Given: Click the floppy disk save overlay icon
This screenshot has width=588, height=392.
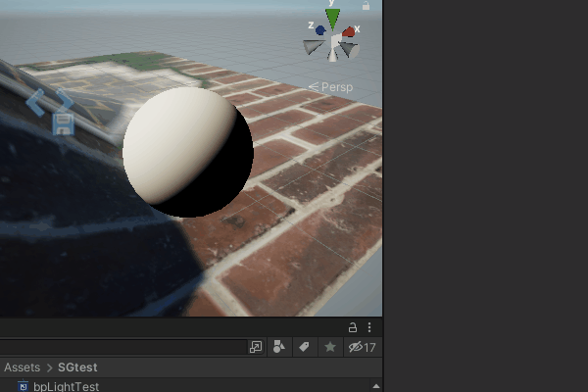Looking at the screenshot, I should coord(63,123).
